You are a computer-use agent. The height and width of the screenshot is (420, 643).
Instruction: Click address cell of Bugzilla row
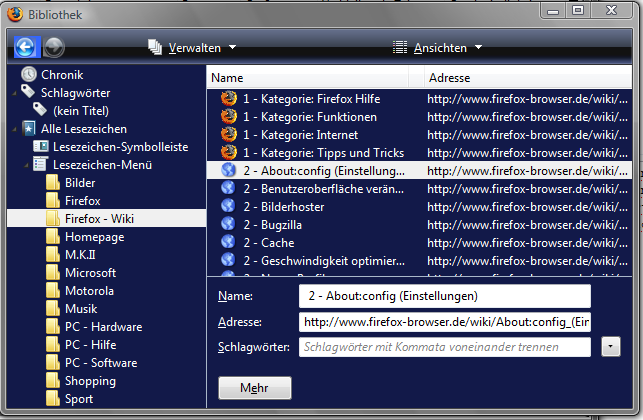pos(527,225)
